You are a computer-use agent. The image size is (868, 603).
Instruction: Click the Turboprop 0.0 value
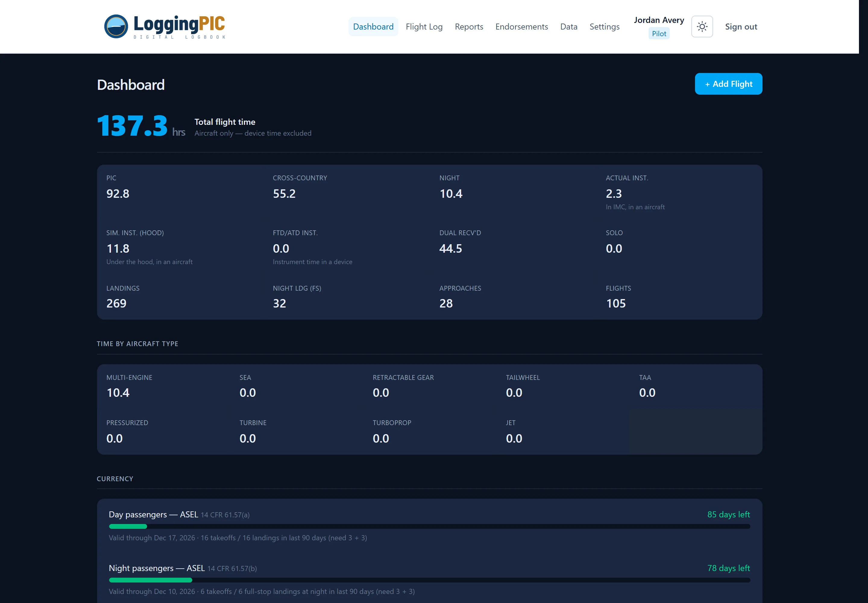pyautogui.click(x=381, y=439)
